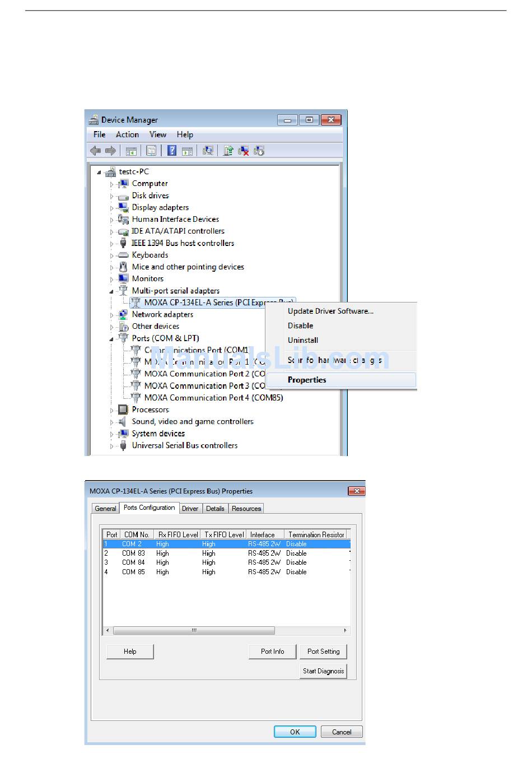Open the Action menu
This screenshot has height=777, width=532.
pos(127,134)
